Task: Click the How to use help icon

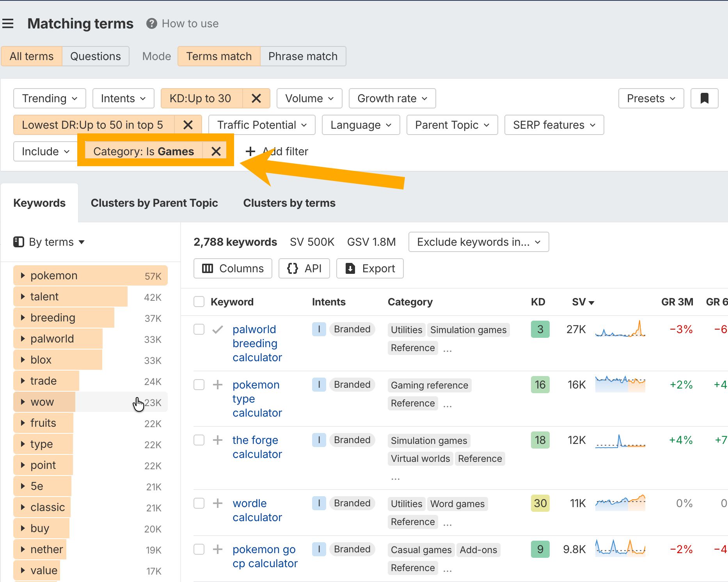Action: pos(151,23)
